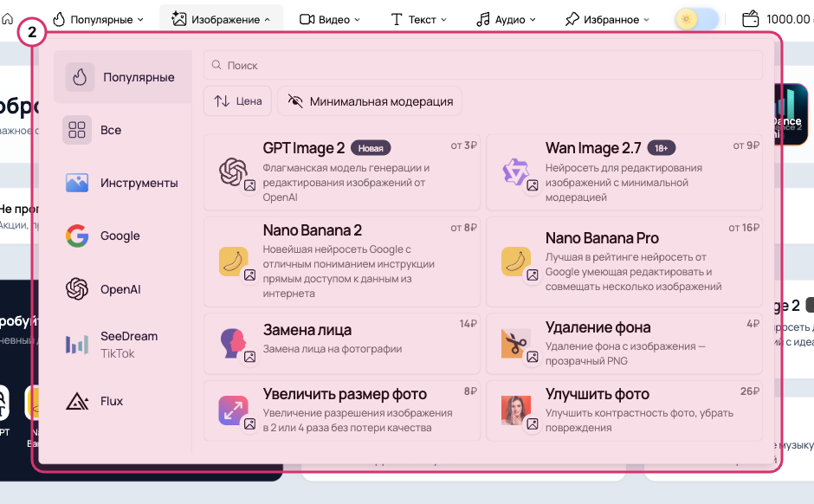The width and height of the screenshot is (814, 504).
Task: Click the portrait thumbnail on Улучшить фото
Action: tap(515, 410)
